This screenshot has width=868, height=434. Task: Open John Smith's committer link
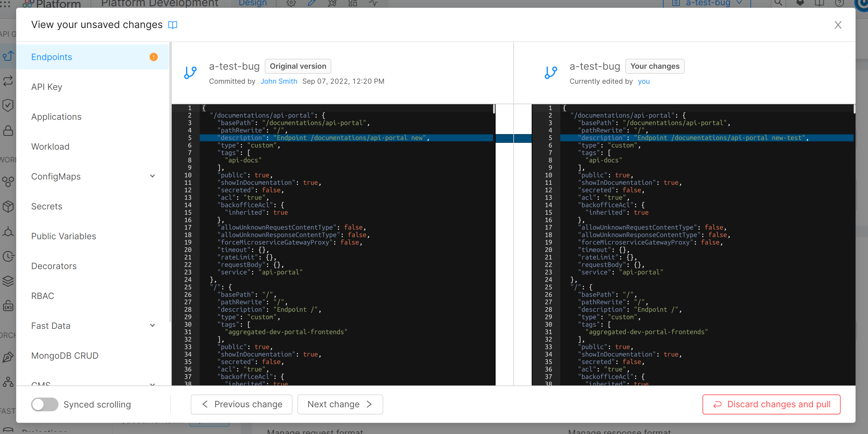point(279,81)
